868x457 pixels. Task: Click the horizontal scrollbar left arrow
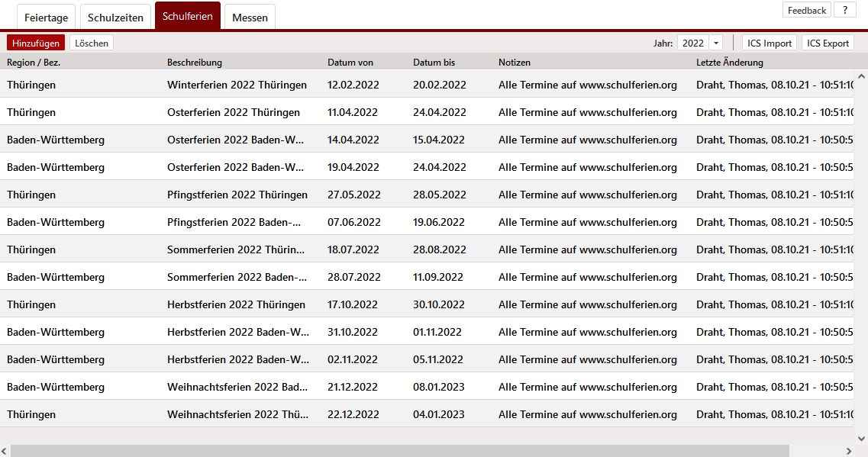(5, 451)
